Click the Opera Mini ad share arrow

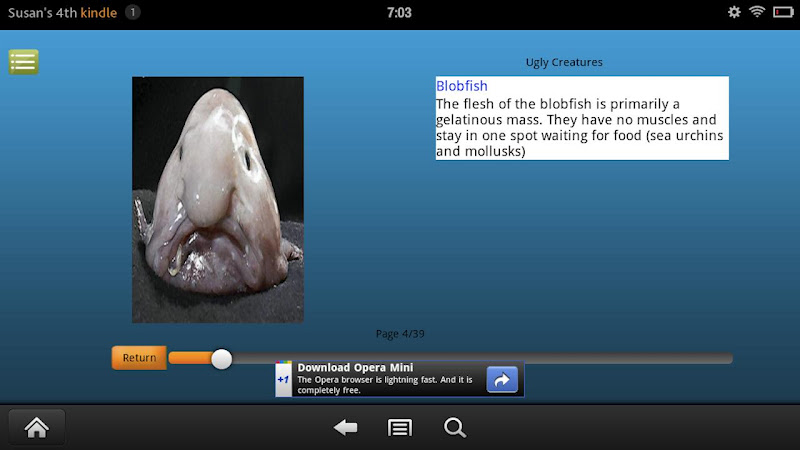click(502, 379)
